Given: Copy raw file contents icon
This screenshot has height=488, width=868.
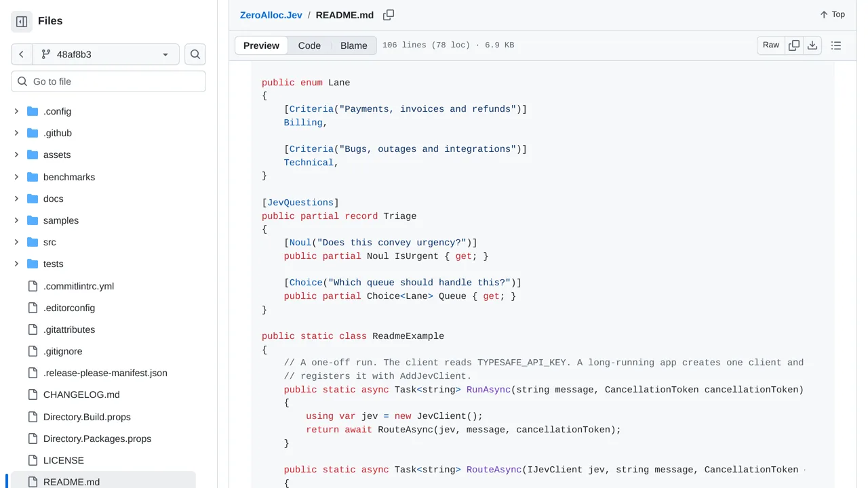Looking at the screenshot, I should [x=794, y=45].
